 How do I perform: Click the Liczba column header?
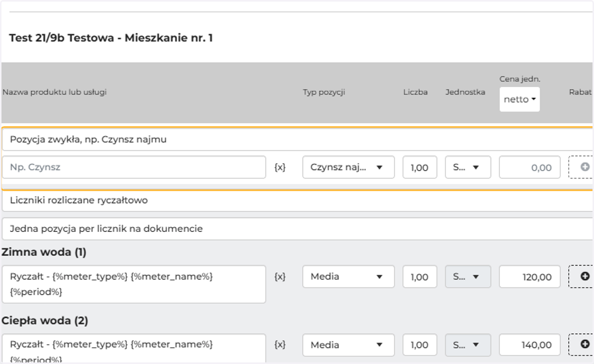(415, 92)
